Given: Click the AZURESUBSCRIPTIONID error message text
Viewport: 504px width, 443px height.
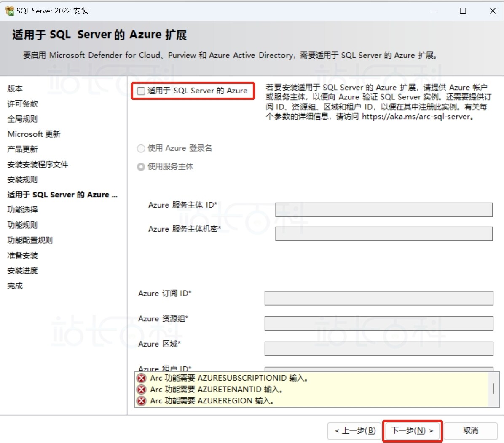Looking at the screenshot, I should coord(229,378).
